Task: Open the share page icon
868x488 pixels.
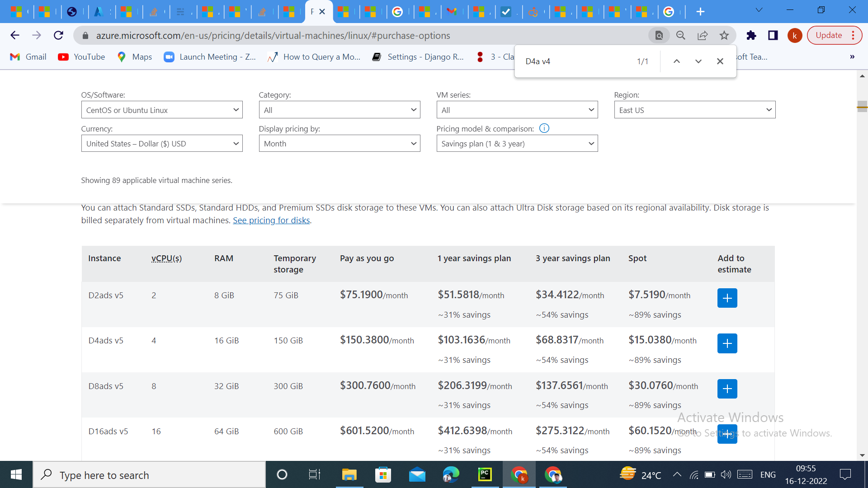Action: (x=703, y=35)
